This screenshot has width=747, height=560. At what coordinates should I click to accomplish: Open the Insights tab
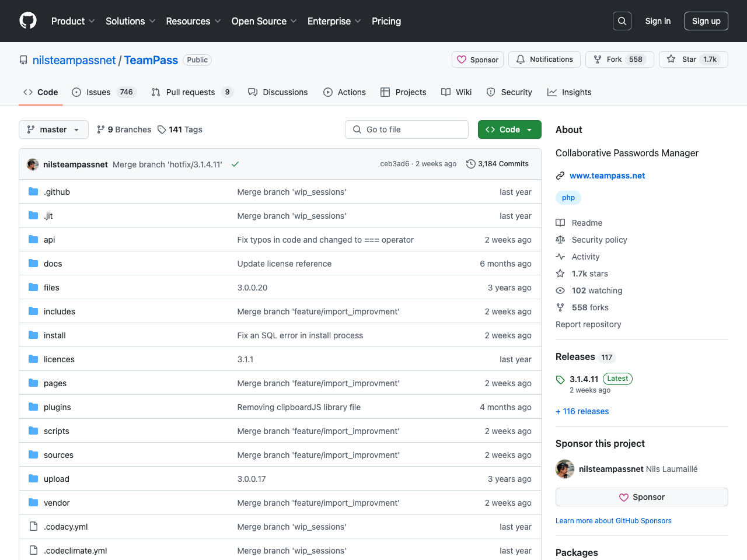569,92
